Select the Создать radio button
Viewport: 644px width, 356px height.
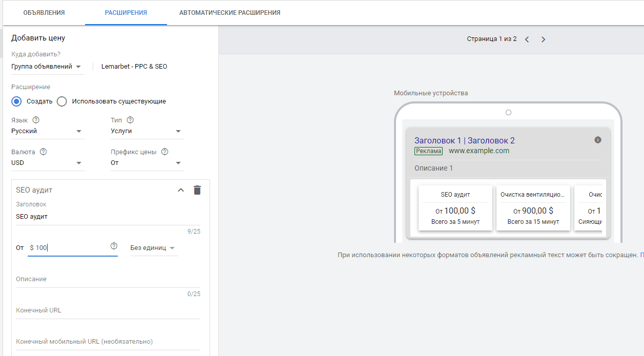click(x=16, y=101)
